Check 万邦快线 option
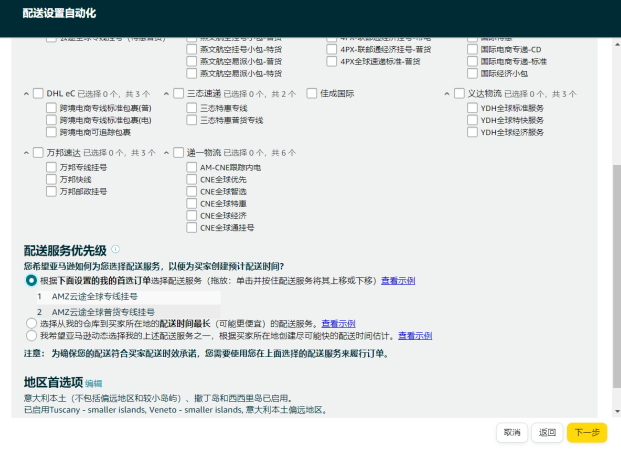 51,179
